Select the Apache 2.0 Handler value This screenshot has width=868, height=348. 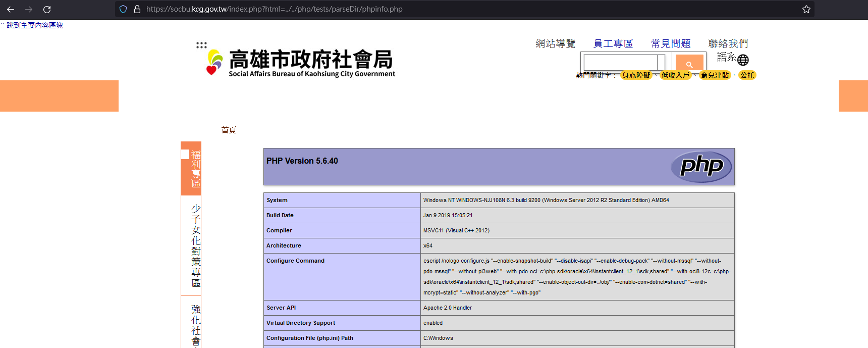click(448, 308)
